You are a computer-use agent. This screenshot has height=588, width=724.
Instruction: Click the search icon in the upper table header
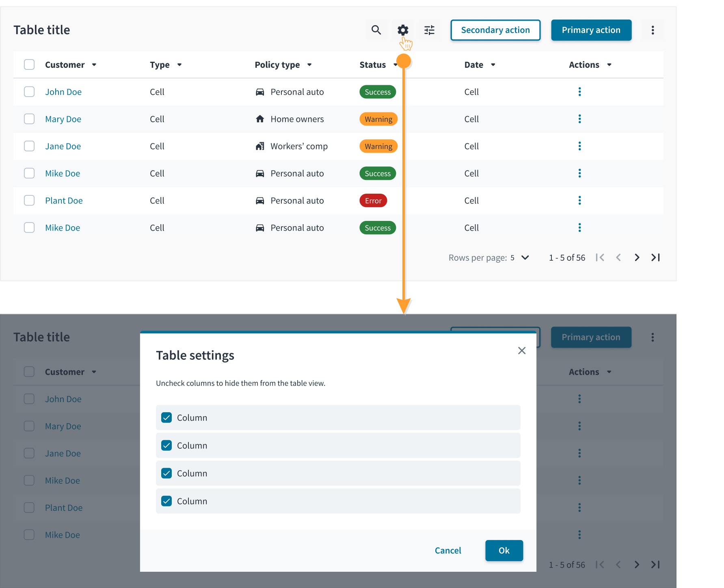[x=376, y=30]
